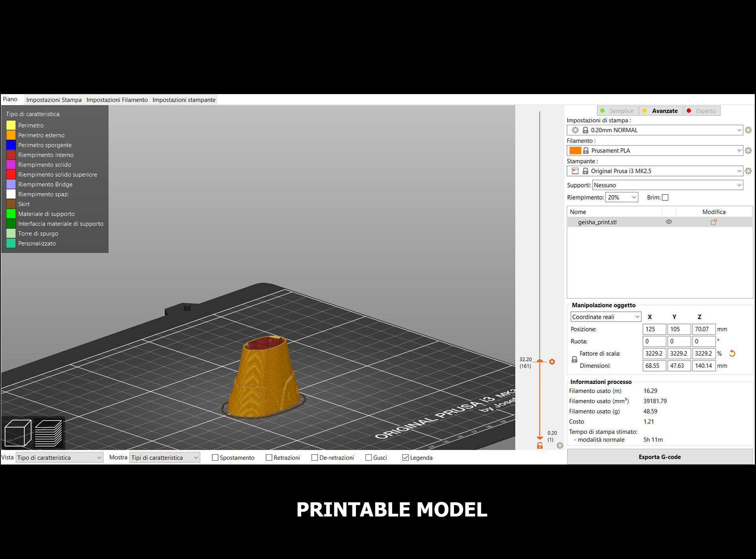Open the Vista Tipo di caratteristica dropdown
756x559 pixels.
(x=59, y=457)
